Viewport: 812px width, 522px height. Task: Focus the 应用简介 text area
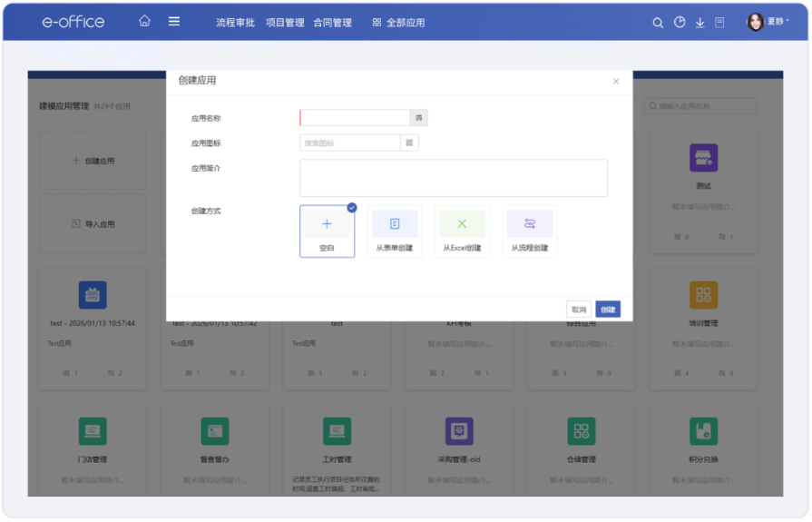[453, 178]
